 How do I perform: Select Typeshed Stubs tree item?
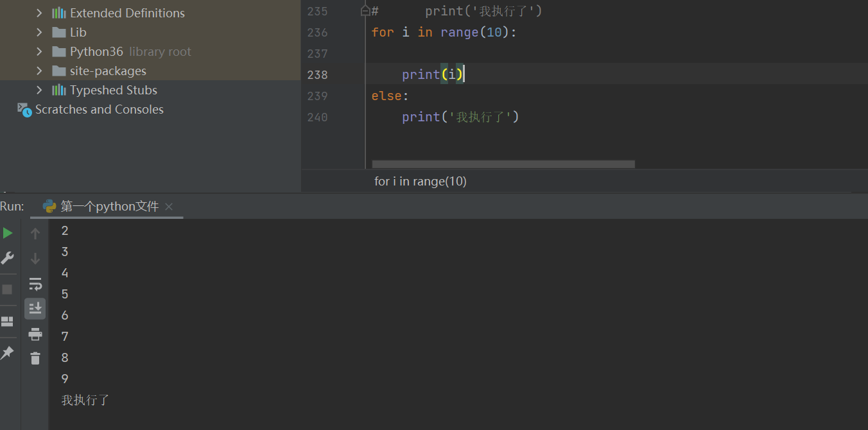click(114, 90)
